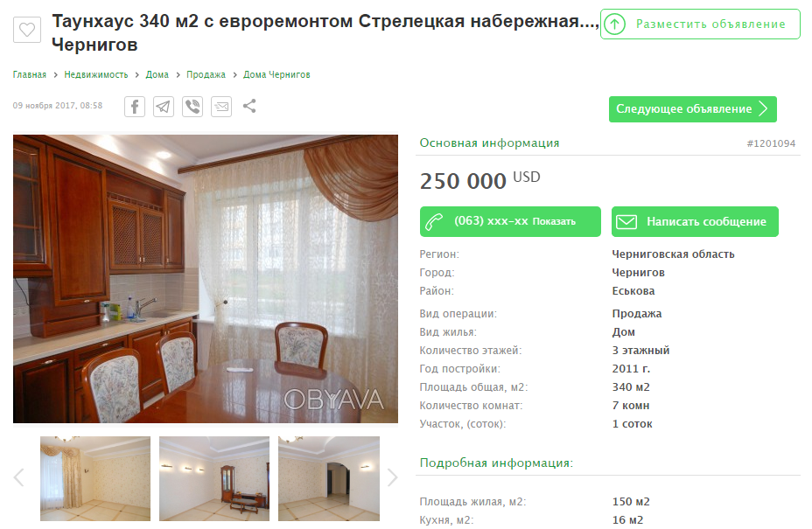Add listing to favorites with heart icon
Viewport: 812px width, 529px height.
click(x=27, y=30)
